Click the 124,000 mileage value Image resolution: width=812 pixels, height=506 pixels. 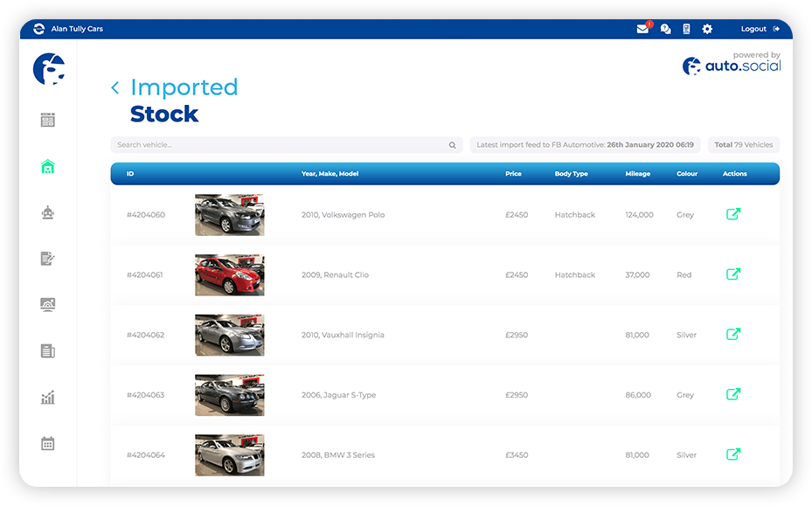[639, 215]
